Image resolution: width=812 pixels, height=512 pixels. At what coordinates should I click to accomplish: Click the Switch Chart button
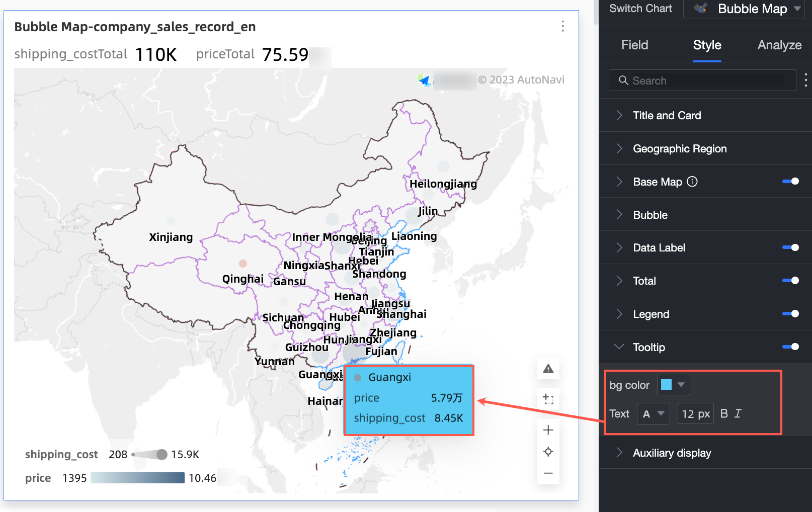pyautogui.click(x=640, y=9)
